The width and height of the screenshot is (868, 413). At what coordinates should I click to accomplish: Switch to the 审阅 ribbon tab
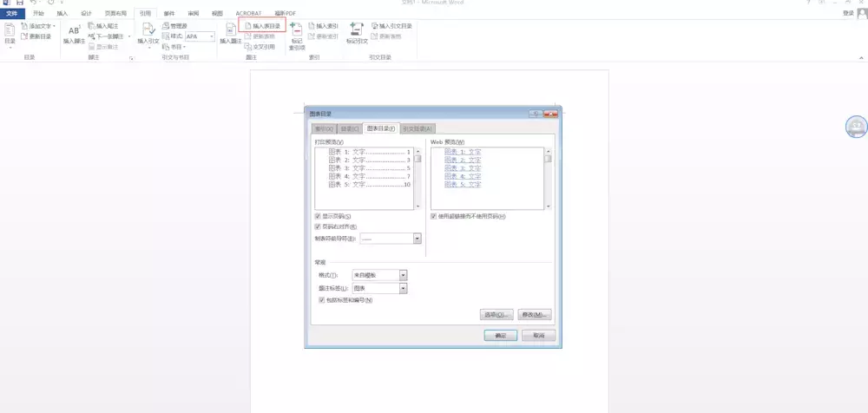194,13
